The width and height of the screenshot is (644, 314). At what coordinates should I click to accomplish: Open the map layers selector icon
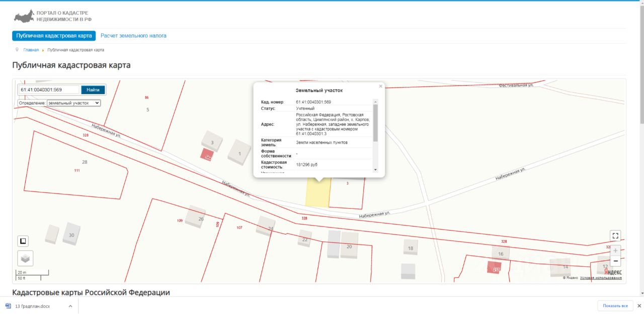point(25,258)
